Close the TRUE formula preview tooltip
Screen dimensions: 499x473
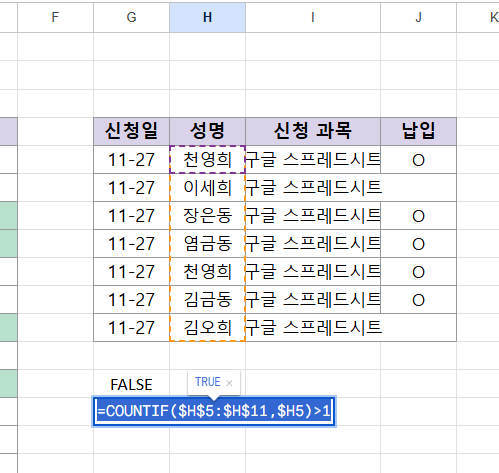pyautogui.click(x=229, y=383)
